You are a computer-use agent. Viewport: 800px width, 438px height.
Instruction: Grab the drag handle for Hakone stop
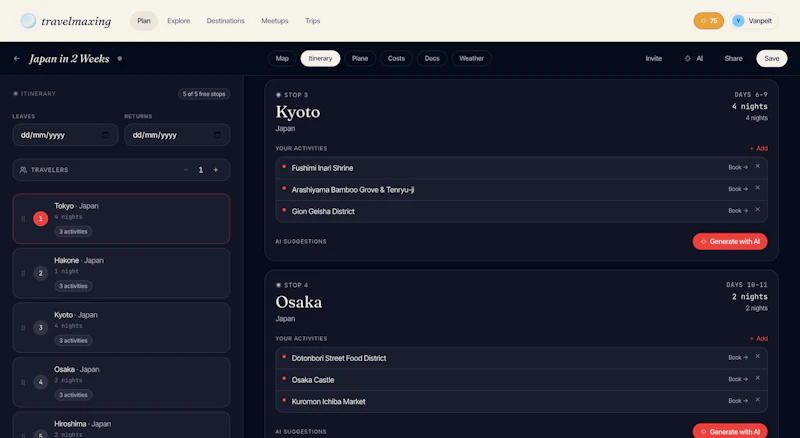pyautogui.click(x=23, y=273)
